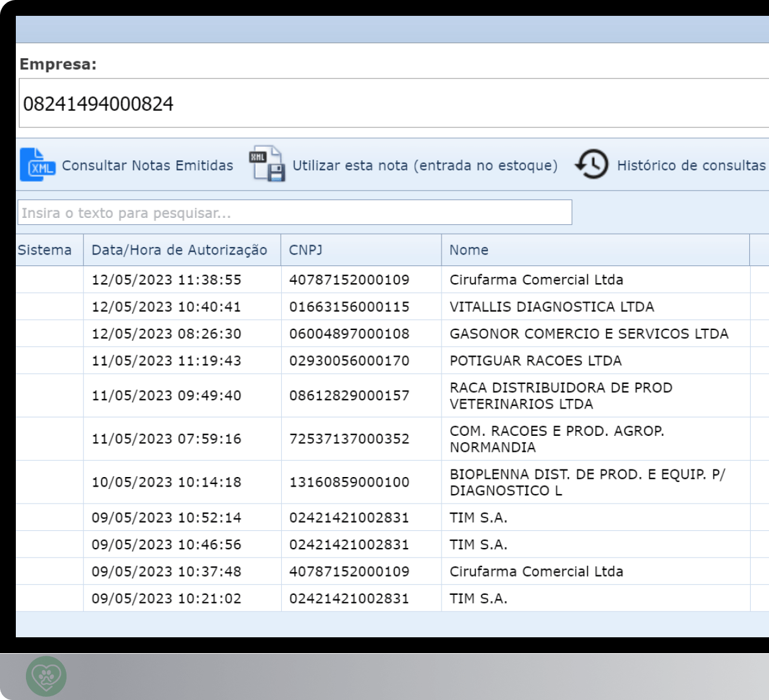Sort by Sistema column header
The image size is (769, 700).
click(45, 250)
